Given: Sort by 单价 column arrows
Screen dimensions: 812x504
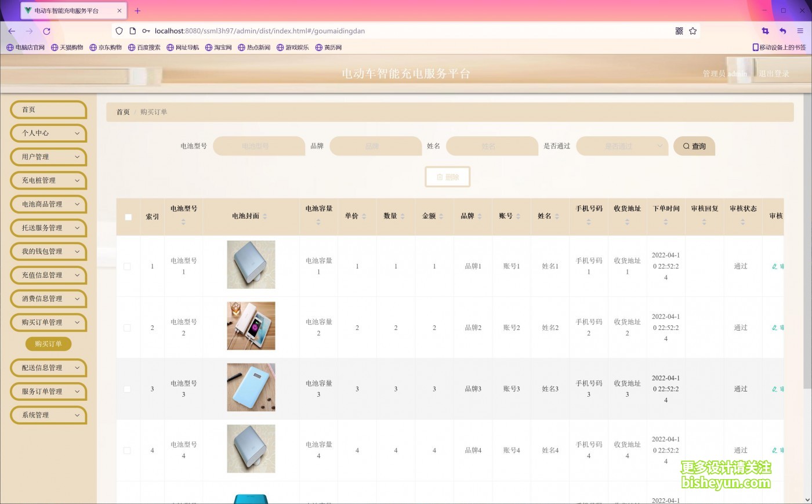Looking at the screenshot, I should coord(364,216).
